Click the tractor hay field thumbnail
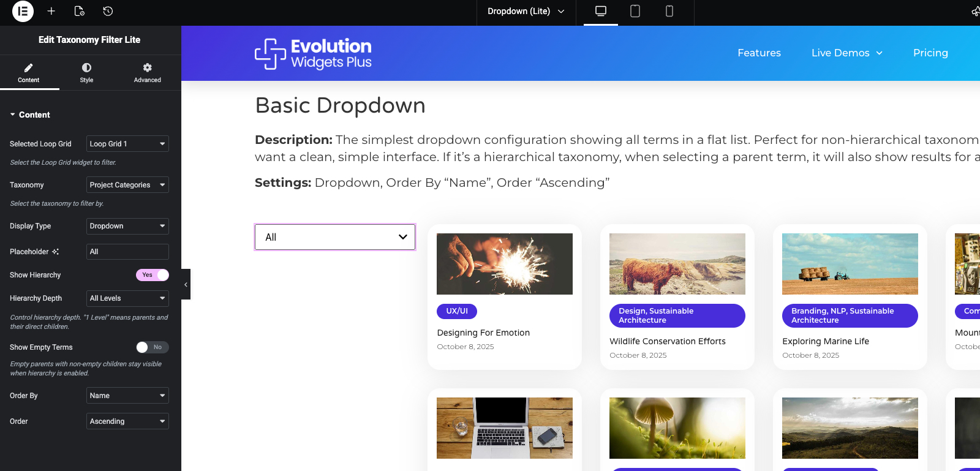The width and height of the screenshot is (980, 471). [850, 264]
